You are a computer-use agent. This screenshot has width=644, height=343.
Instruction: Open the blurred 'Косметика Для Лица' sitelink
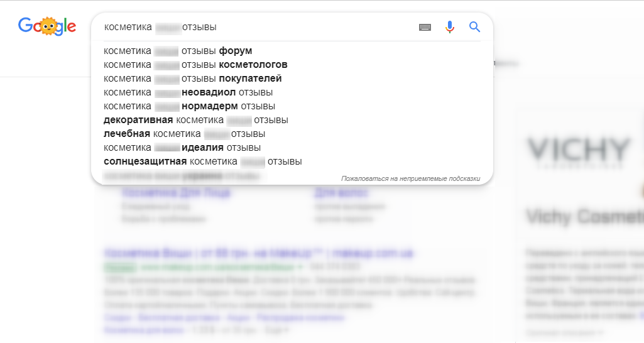176,192
